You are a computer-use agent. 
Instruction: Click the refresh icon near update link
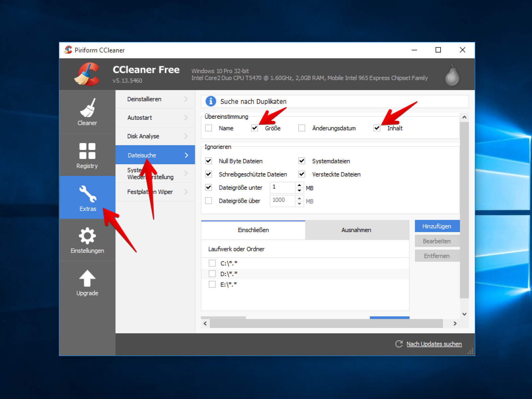coord(399,344)
